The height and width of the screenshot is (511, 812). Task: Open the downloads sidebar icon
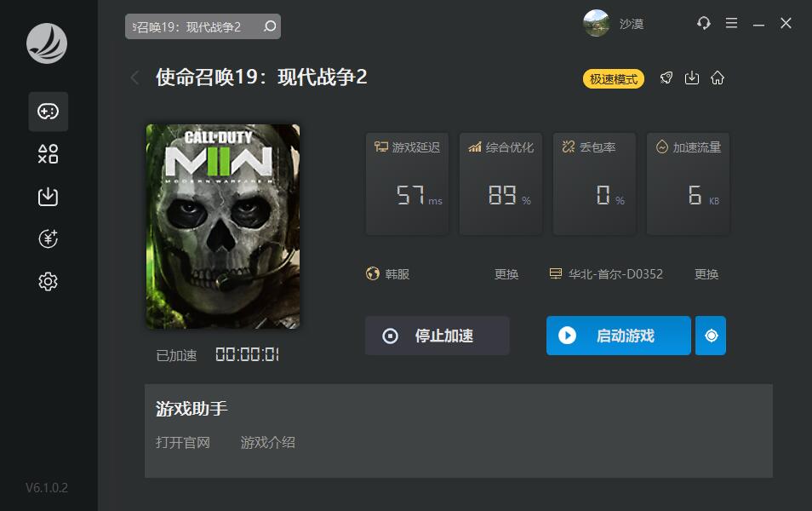point(49,197)
